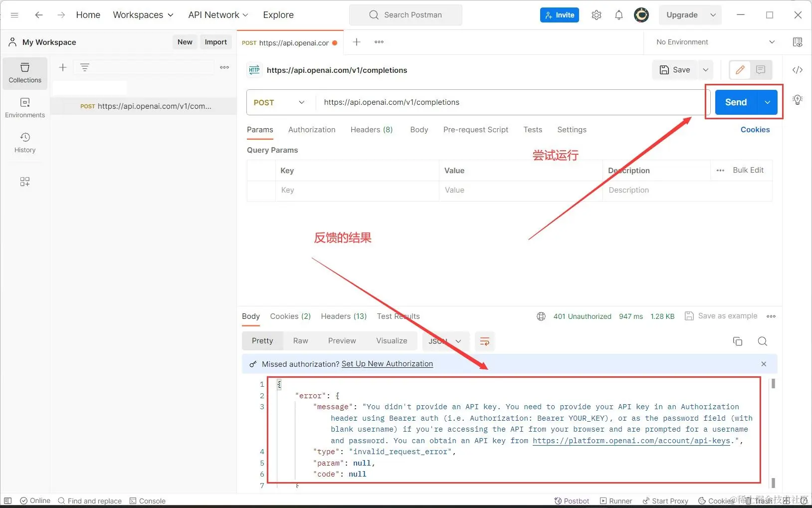The width and height of the screenshot is (812, 508).
Task: Click the blue Send button
Action: pos(736,102)
